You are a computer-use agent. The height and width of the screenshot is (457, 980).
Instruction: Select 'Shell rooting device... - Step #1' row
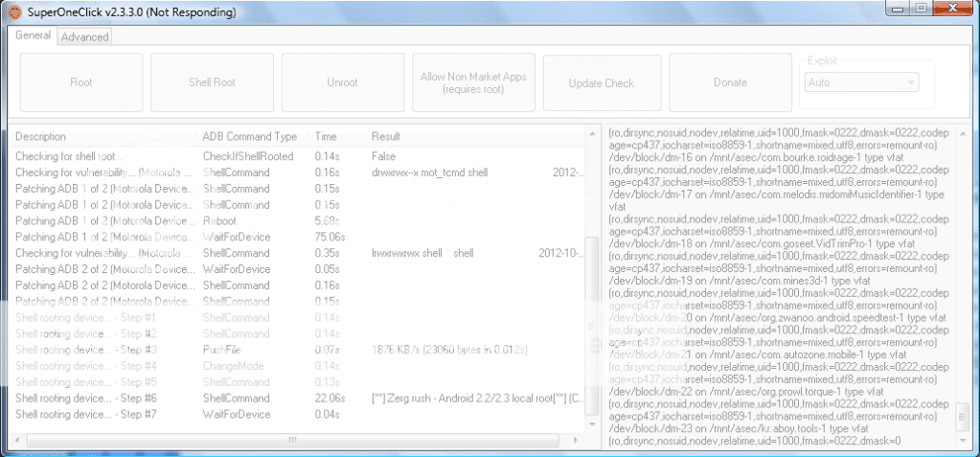(297, 317)
